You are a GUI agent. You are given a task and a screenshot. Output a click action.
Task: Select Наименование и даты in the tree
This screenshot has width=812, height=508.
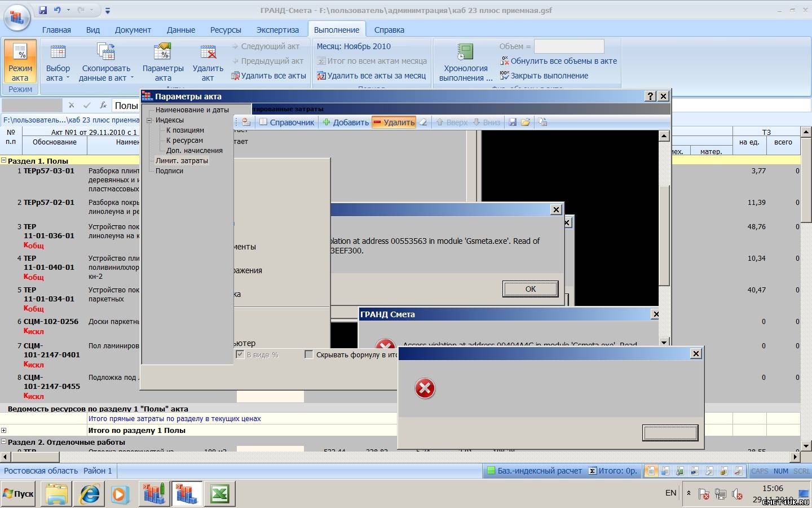pos(192,110)
